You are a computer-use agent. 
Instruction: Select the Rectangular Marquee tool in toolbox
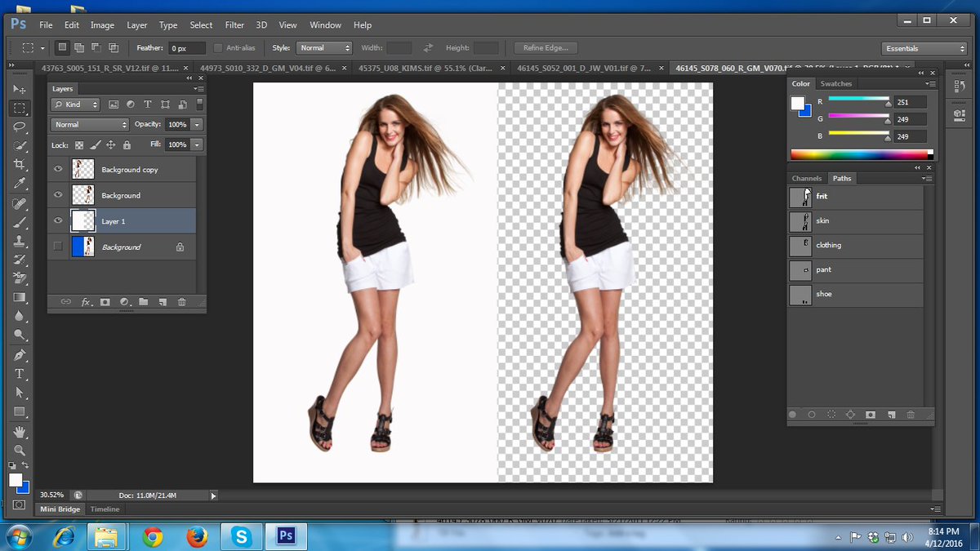20,108
